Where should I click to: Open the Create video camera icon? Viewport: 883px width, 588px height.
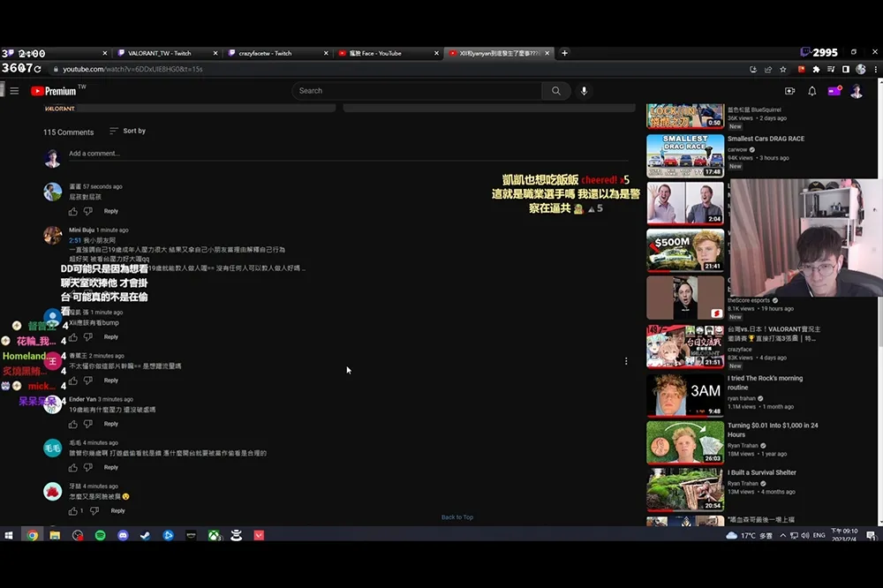789,91
